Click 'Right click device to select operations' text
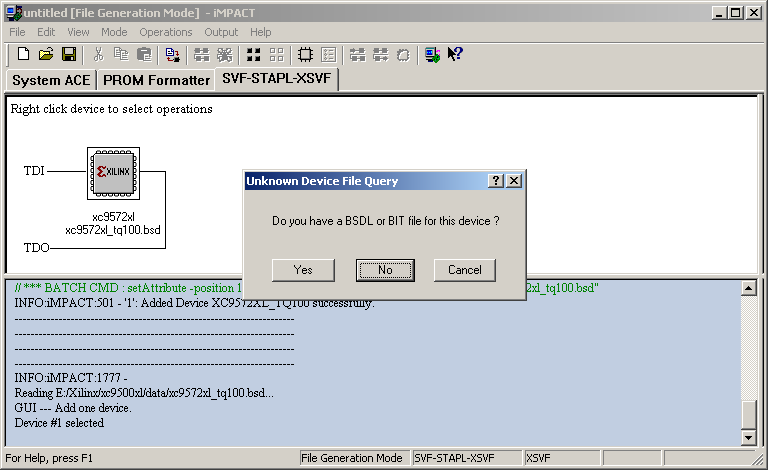The image size is (768, 470). coord(112,109)
